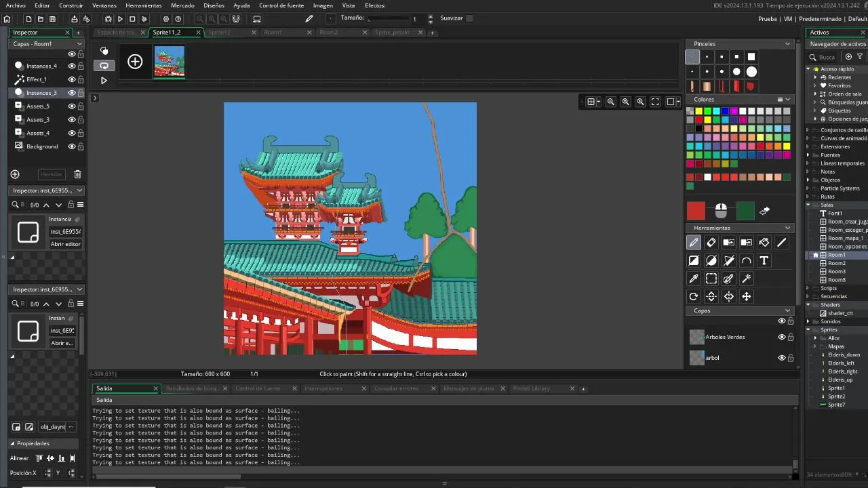This screenshot has width=868, height=488.
Task: Delete selected room layer with trash icon
Action: 77,174
